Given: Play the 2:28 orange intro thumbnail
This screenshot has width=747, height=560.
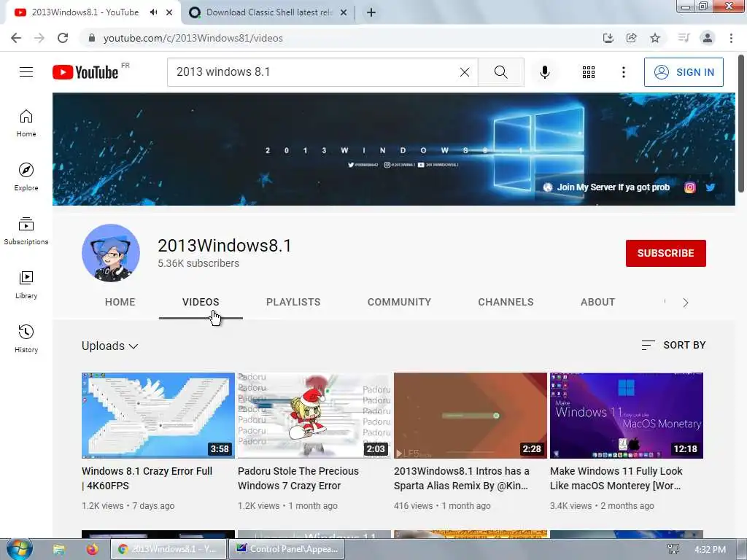Looking at the screenshot, I should click(471, 415).
